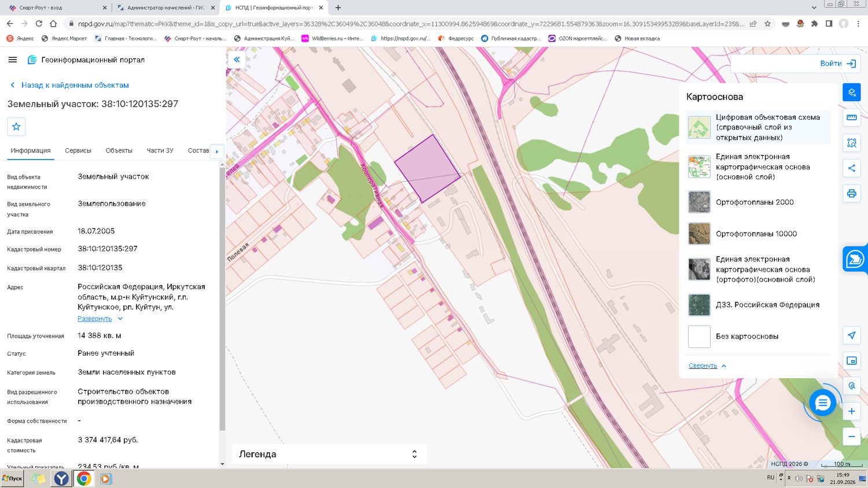Print the map using printer icon
This screenshot has height=488, width=868.
(x=851, y=194)
